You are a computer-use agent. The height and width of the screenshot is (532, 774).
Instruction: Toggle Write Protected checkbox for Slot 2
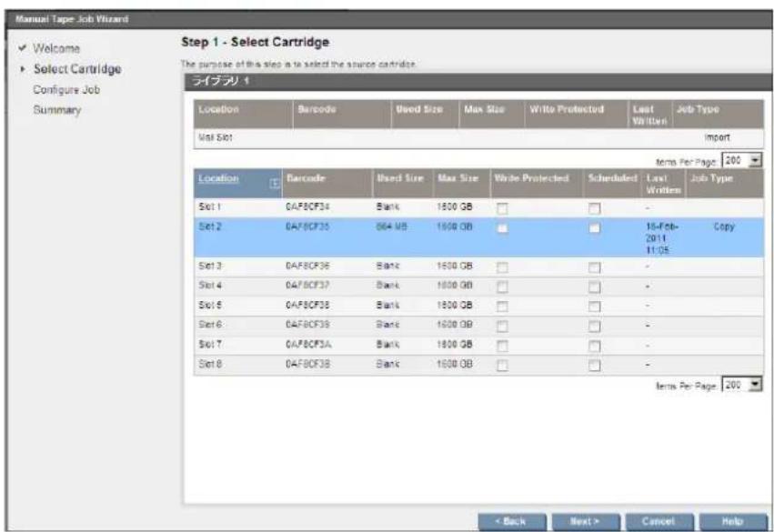[502, 228]
